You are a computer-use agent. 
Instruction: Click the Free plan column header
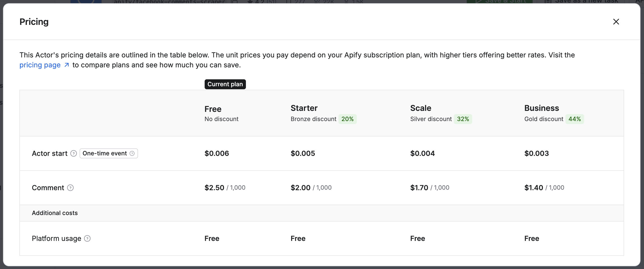pyautogui.click(x=213, y=109)
